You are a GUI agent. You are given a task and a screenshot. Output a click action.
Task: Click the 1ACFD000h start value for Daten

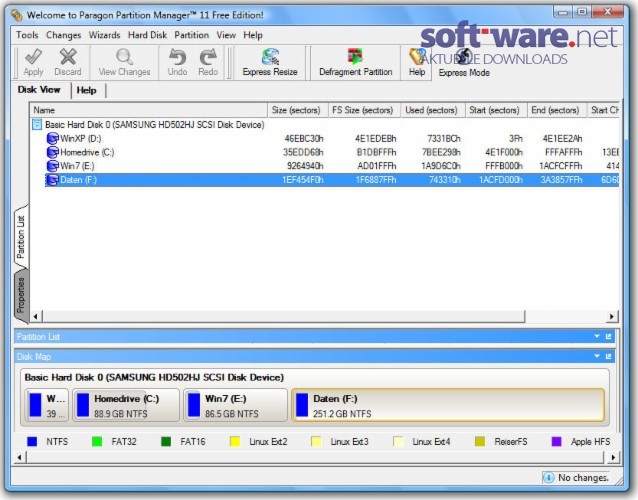tap(500, 180)
